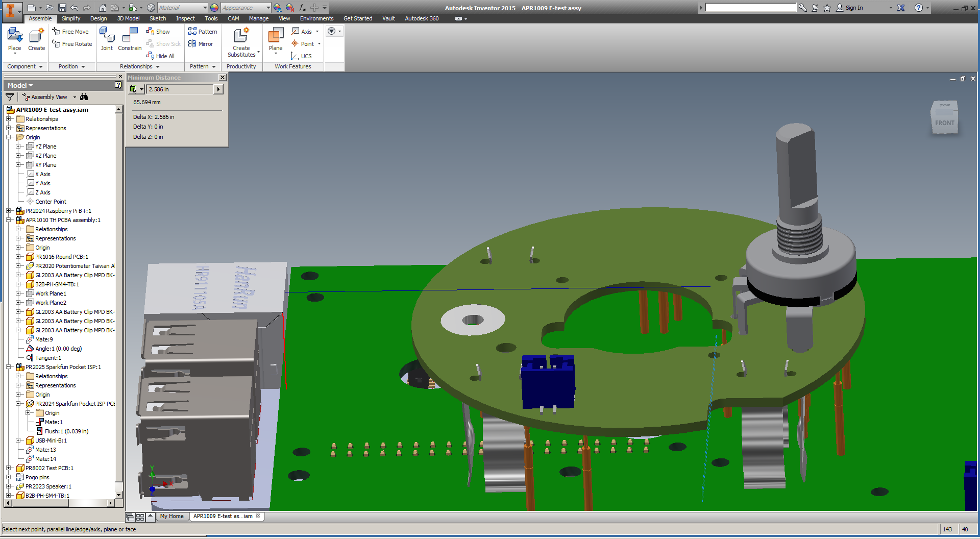Click the Undo arrow
Viewport: 980px width, 539px height.
[x=75, y=8]
